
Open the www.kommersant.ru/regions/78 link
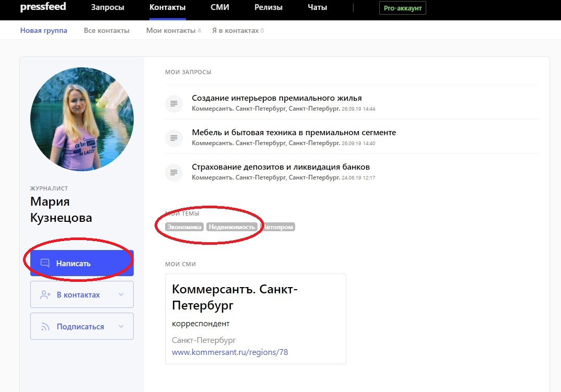click(230, 352)
